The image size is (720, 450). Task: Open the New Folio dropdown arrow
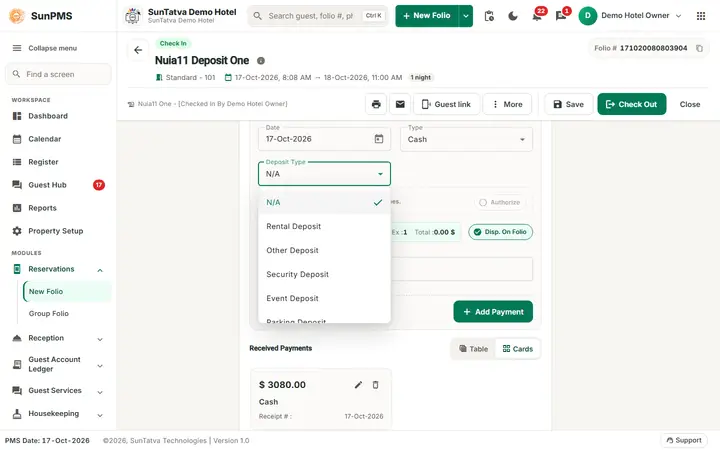[x=466, y=16]
